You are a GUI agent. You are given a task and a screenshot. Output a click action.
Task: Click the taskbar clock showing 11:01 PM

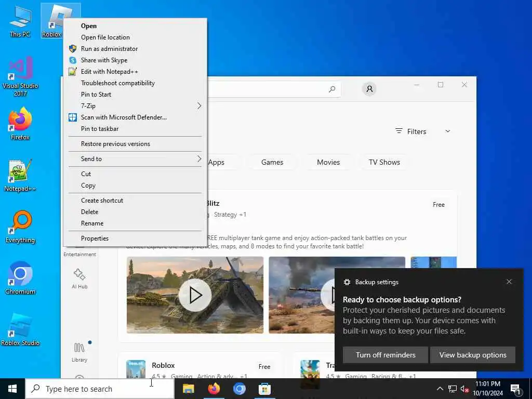[488, 389]
